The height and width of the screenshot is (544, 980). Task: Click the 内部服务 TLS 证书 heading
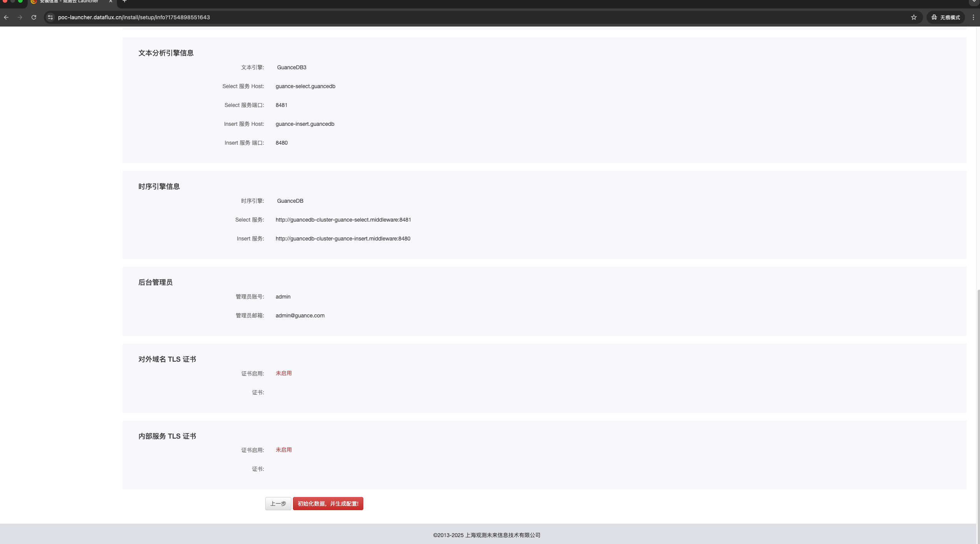(167, 436)
